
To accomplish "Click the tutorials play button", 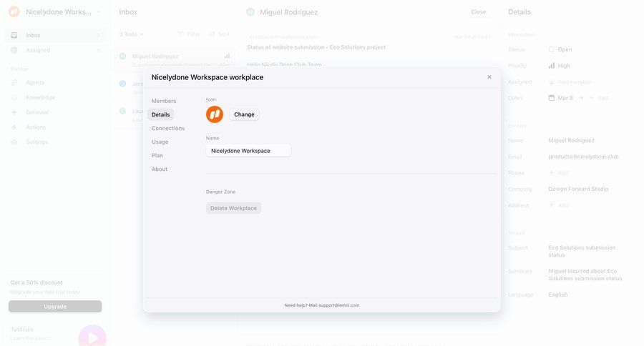I will pyautogui.click(x=92, y=337).
